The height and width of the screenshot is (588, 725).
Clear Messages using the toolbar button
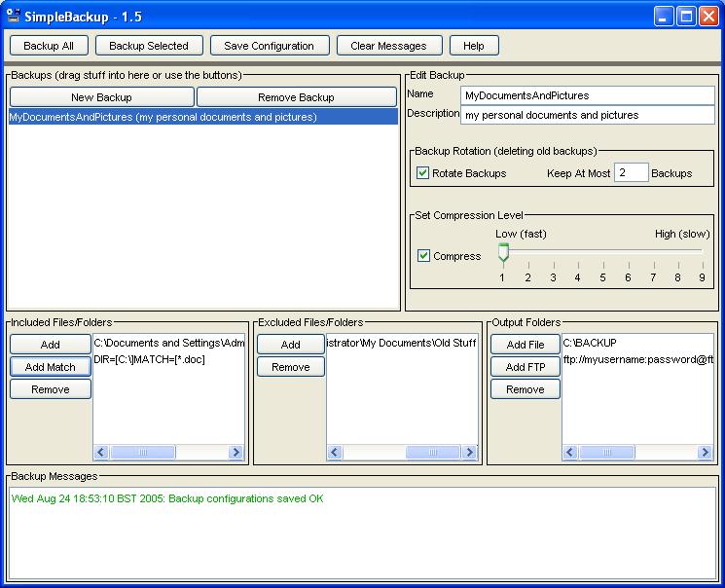388,46
